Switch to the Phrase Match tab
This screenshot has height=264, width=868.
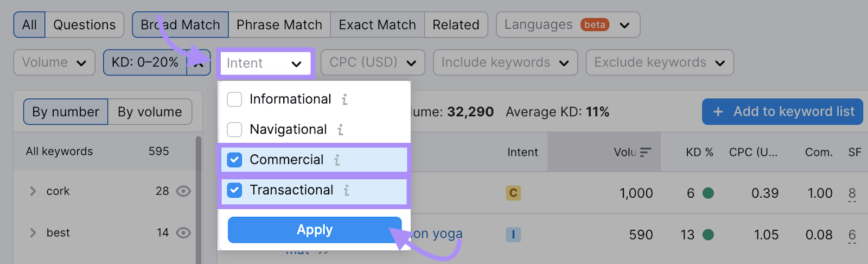[279, 25]
